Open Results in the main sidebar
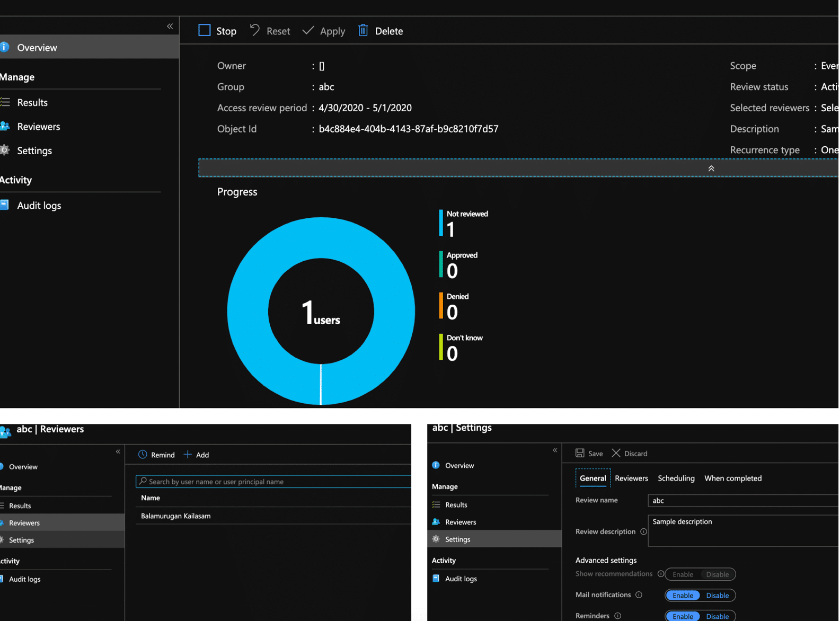This screenshot has height=621, width=840. tap(32, 102)
